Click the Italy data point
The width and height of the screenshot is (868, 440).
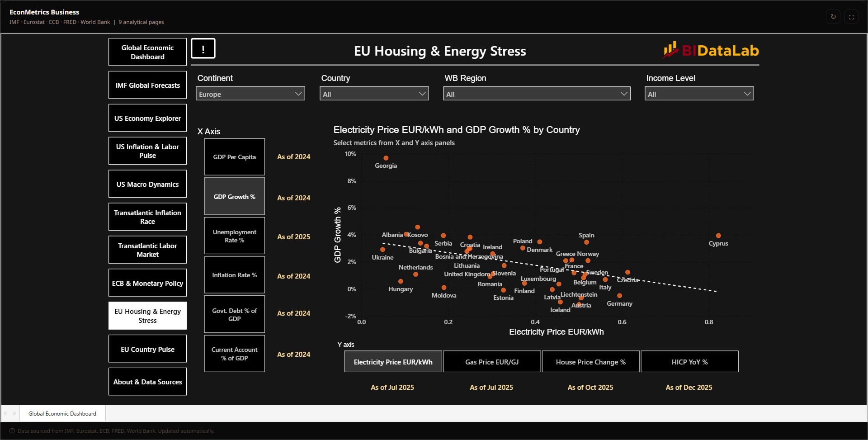[x=605, y=279]
